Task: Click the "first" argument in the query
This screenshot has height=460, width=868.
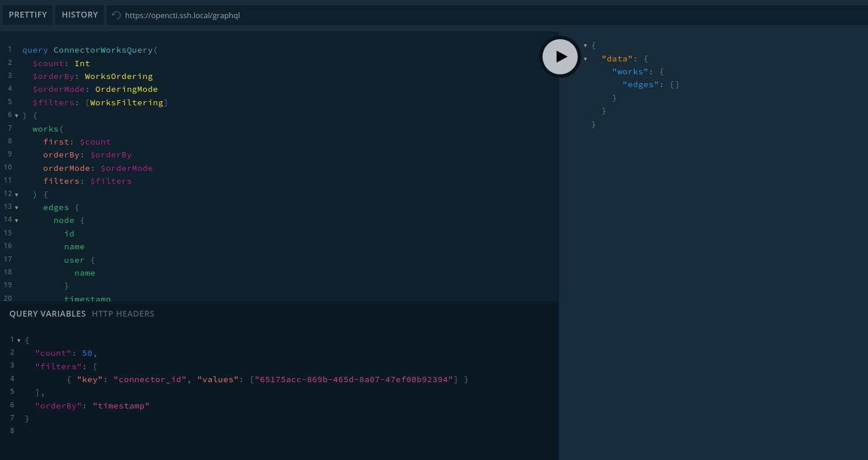Action: 56,142
